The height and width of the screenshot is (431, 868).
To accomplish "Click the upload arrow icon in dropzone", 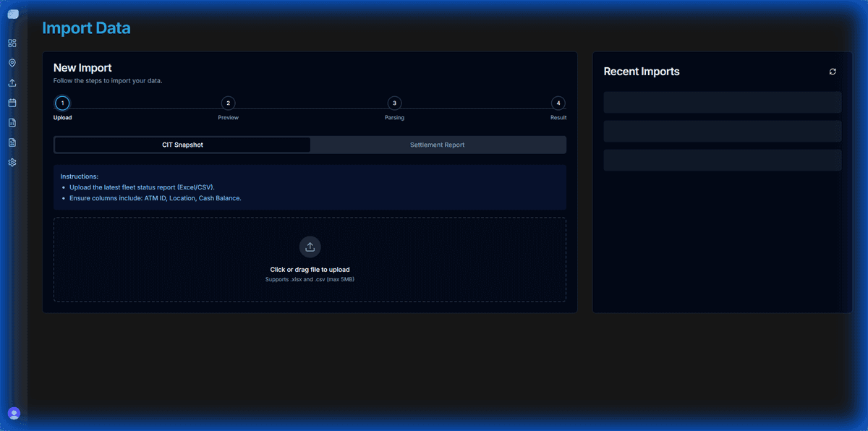I will pos(310,247).
